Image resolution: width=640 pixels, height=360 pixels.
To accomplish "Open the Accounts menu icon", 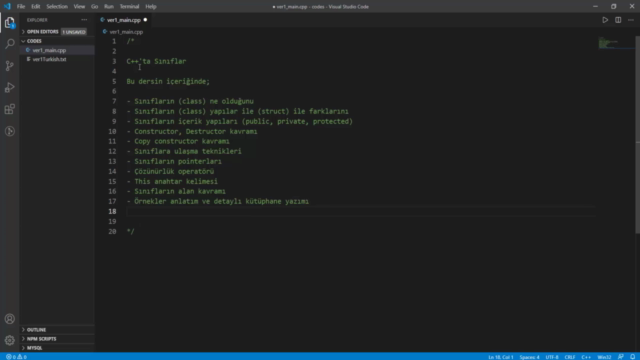I will click(10, 319).
